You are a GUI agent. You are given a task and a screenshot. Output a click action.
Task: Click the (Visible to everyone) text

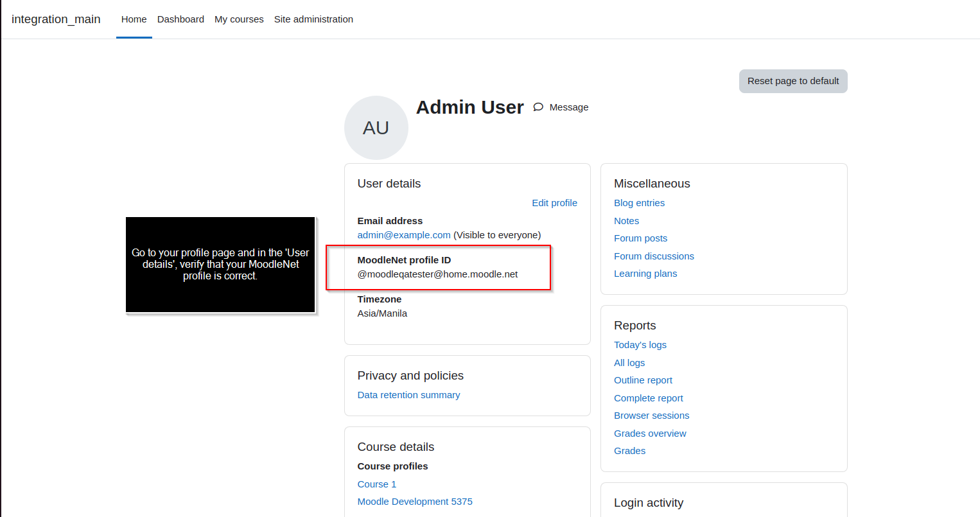coord(497,235)
